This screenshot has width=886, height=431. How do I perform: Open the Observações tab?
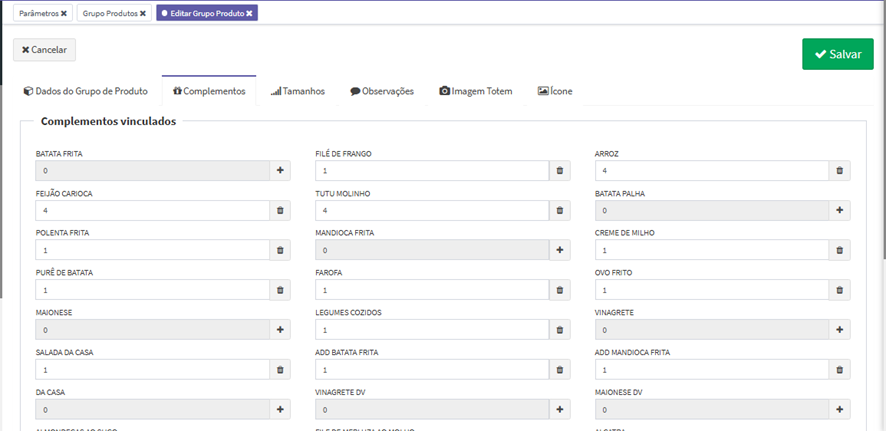381,91
